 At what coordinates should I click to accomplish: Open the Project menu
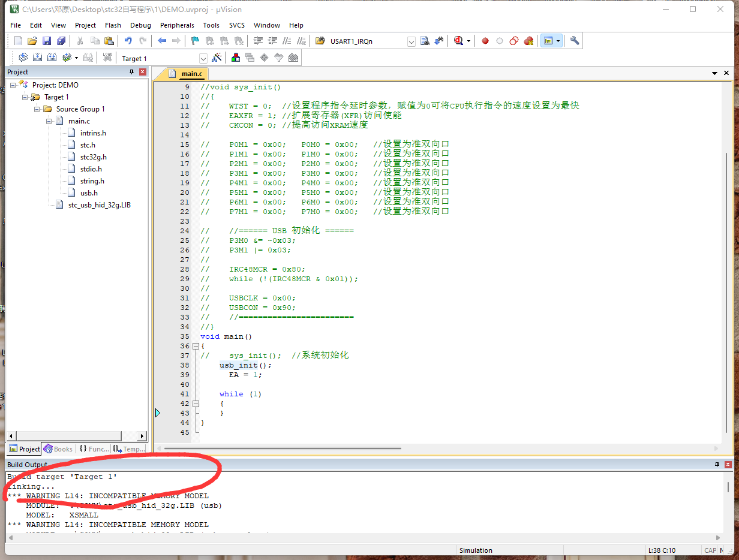coord(85,25)
